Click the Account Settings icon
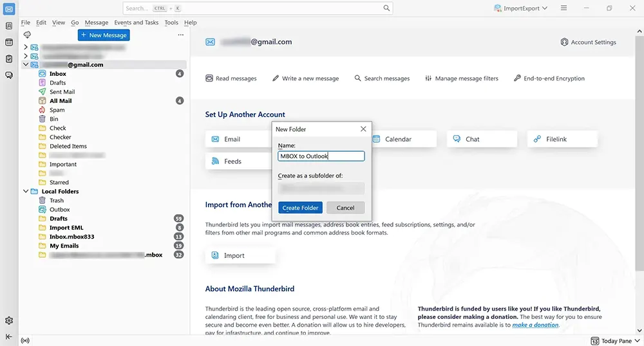Viewport: 644px width, 346px height. pos(564,42)
